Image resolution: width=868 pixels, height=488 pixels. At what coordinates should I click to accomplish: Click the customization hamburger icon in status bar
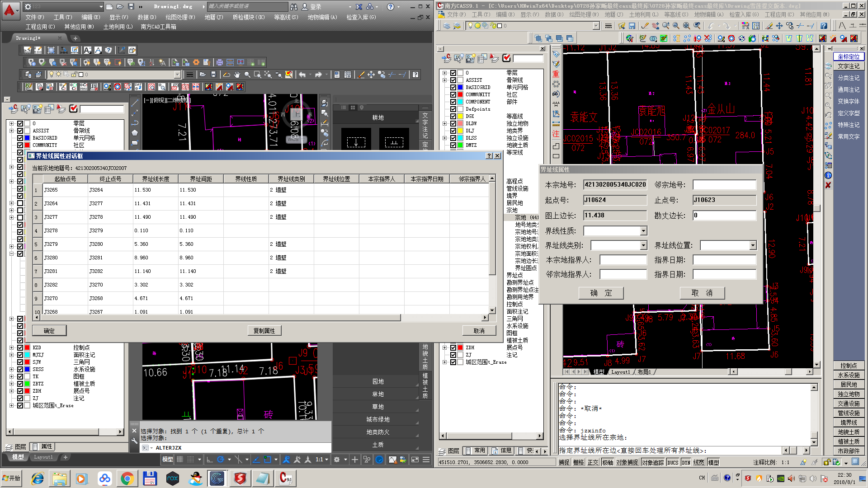pos(426,460)
